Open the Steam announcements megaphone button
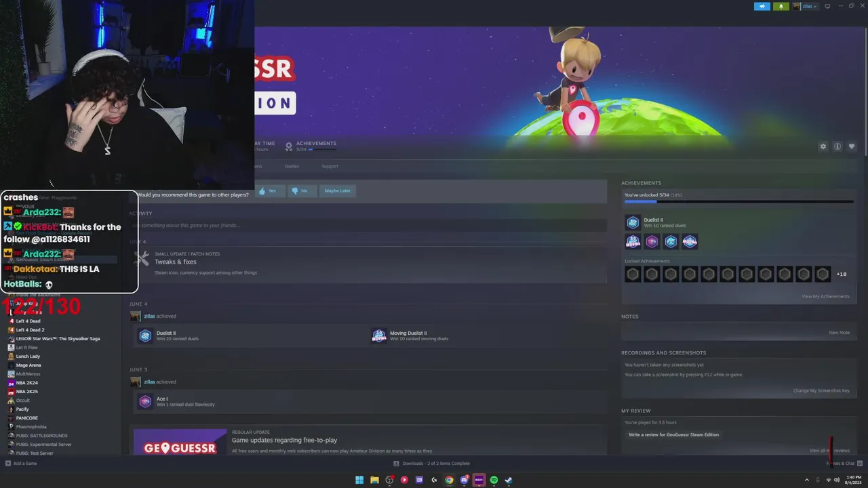The image size is (868, 488). (x=762, y=6)
